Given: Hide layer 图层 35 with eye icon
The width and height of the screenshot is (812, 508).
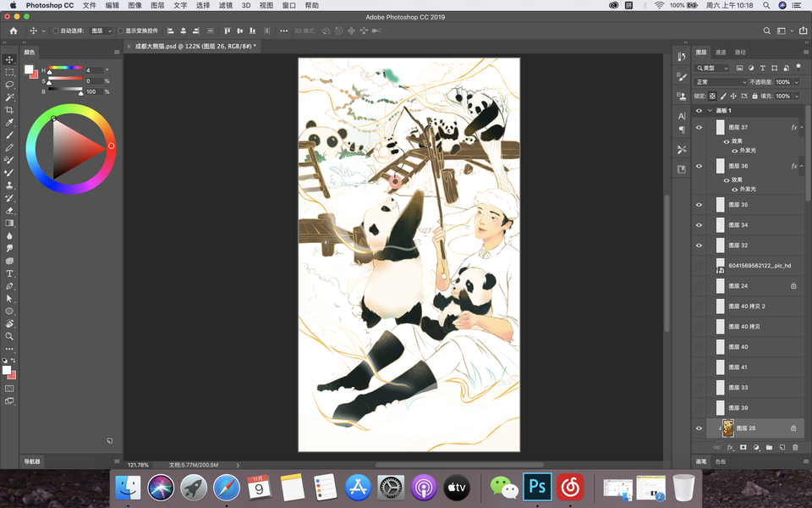Looking at the screenshot, I should coord(699,205).
